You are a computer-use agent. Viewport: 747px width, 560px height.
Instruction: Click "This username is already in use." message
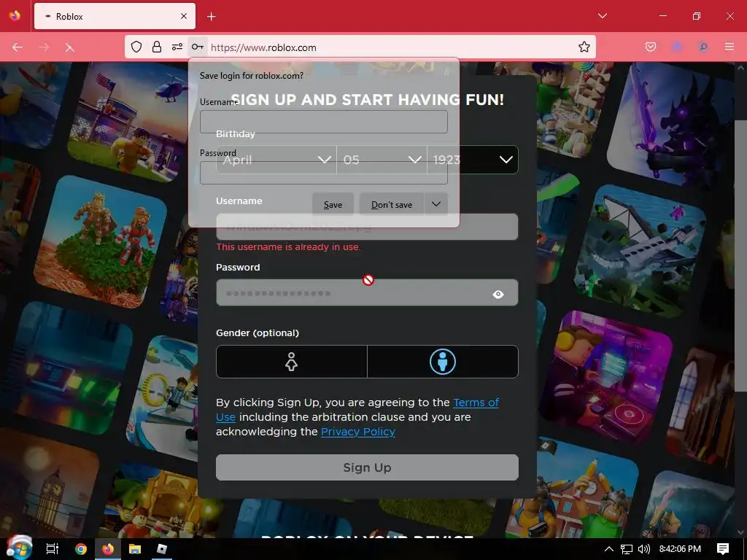(x=288, y=246)
